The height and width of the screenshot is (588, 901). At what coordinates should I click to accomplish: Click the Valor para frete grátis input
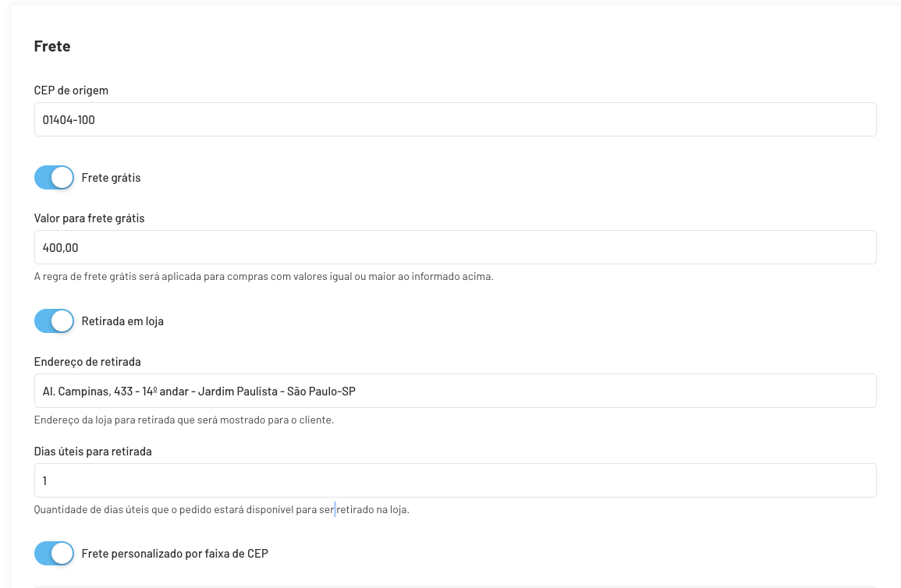(455, 248)
